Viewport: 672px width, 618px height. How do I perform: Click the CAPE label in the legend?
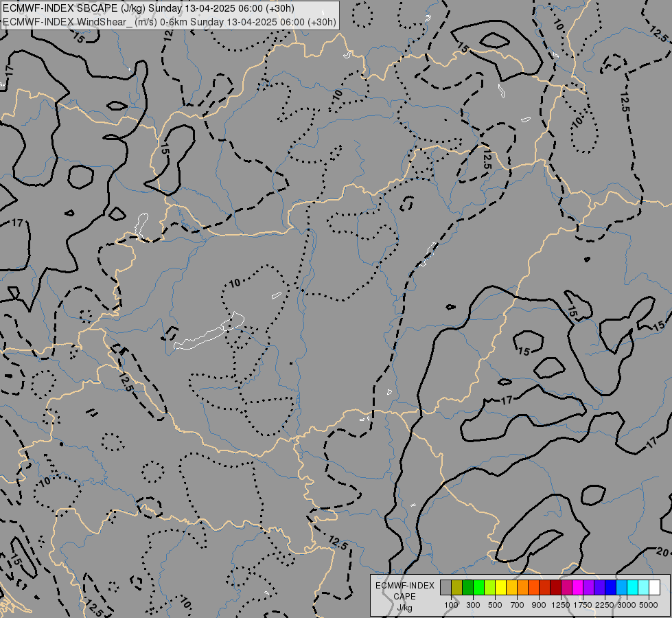(404, 597)
